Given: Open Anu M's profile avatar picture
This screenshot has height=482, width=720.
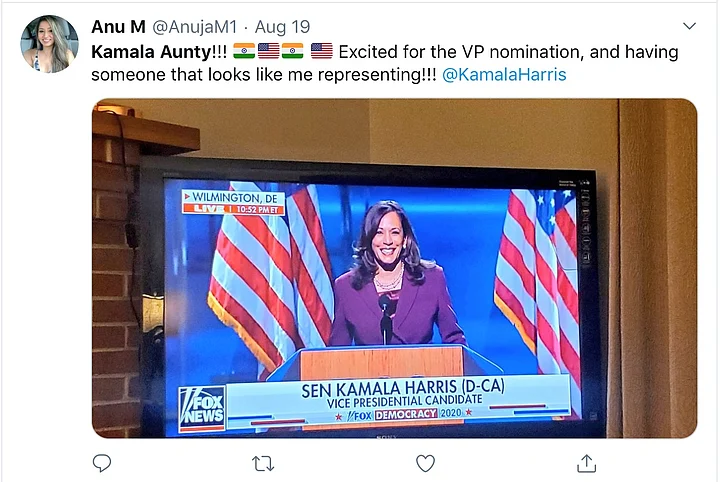Looking at the screenshot, I should click(49, 44).
